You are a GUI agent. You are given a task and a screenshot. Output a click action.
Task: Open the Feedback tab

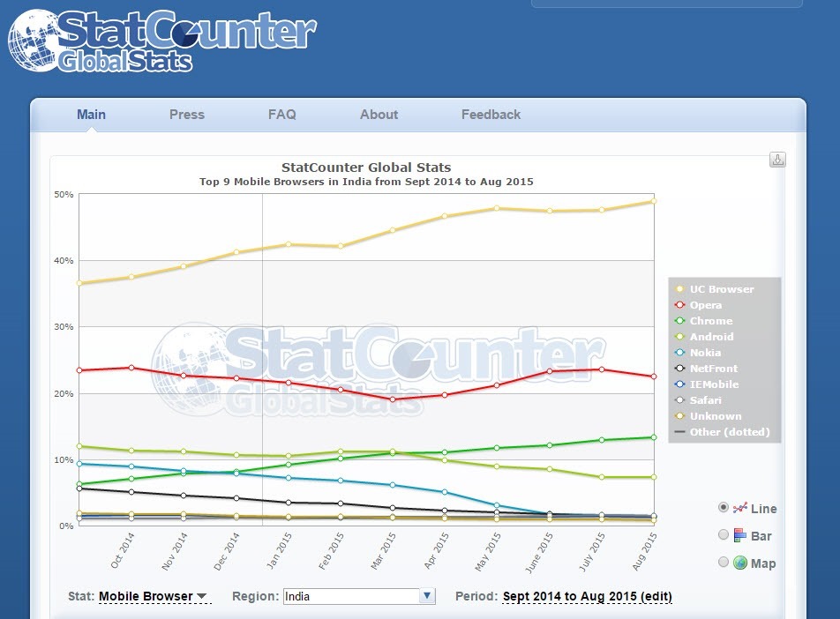(491, 115)
